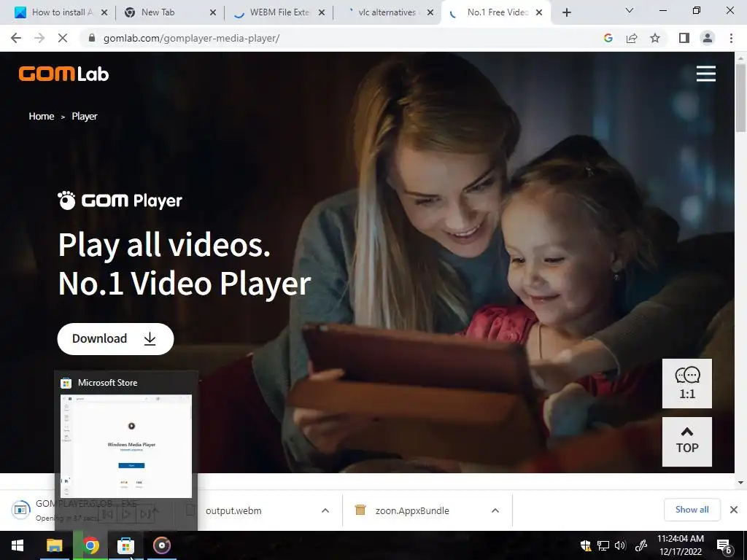Go back to the previous page
Viewport: 747px width, 560px height.
pos(16,38)
